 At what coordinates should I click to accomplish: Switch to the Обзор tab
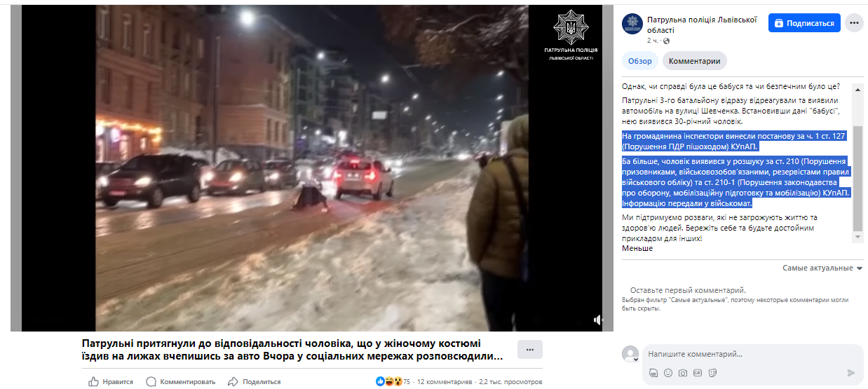[x=639, y=61]
